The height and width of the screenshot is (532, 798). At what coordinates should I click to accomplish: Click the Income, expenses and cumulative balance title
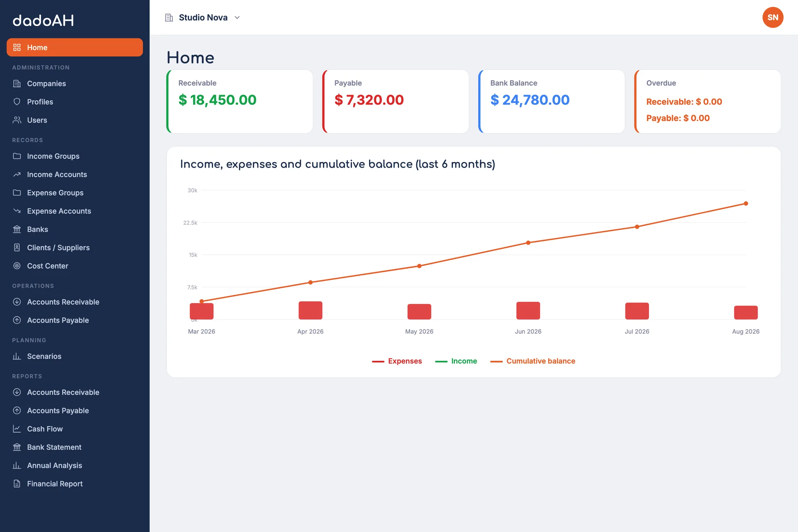coord(338,164)
